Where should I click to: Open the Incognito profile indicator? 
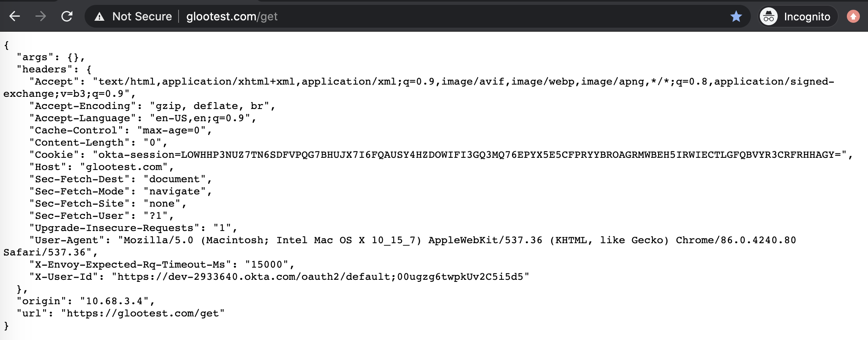(x=798, y=17)
